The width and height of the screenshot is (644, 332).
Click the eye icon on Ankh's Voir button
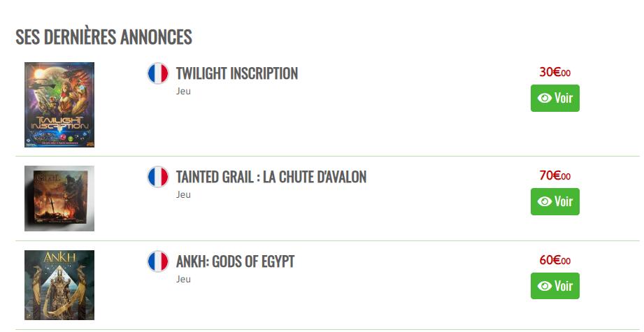pos(544,286)
